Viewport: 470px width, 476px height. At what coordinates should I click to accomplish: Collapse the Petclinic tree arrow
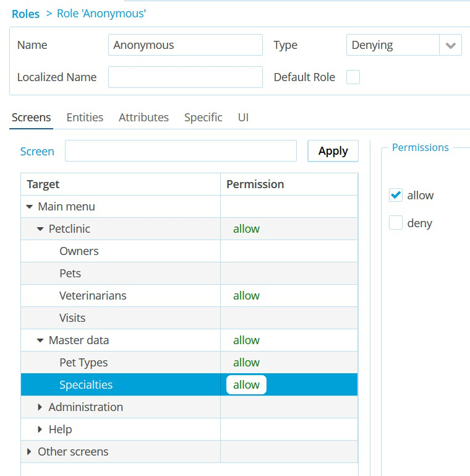[40, 229]
